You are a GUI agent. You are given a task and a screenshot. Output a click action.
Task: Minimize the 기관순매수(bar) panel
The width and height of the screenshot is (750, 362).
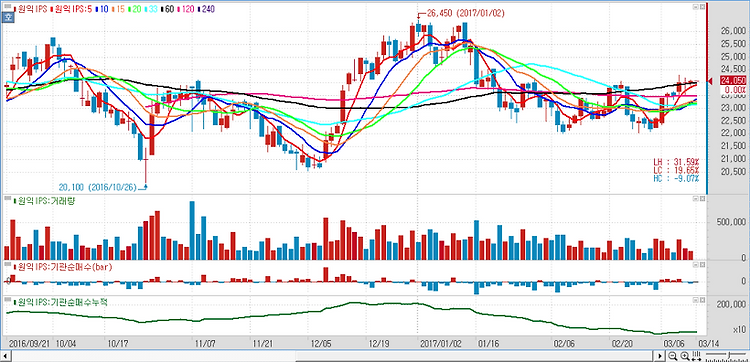coord(695,264)
